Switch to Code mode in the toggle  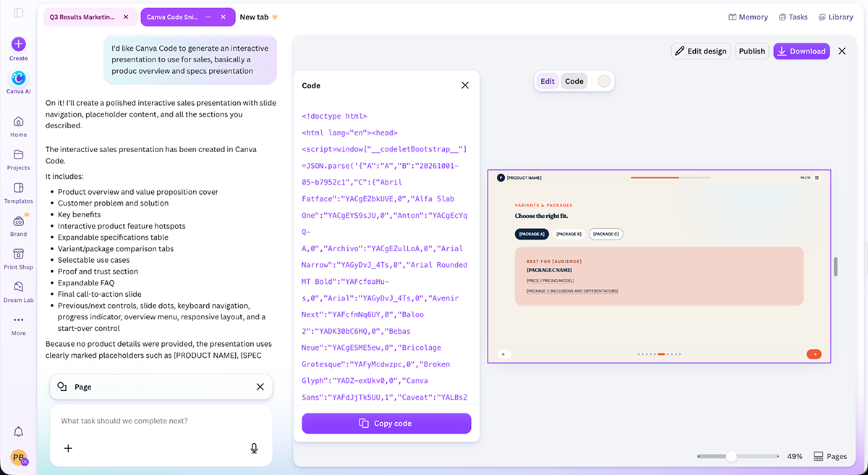574,81
